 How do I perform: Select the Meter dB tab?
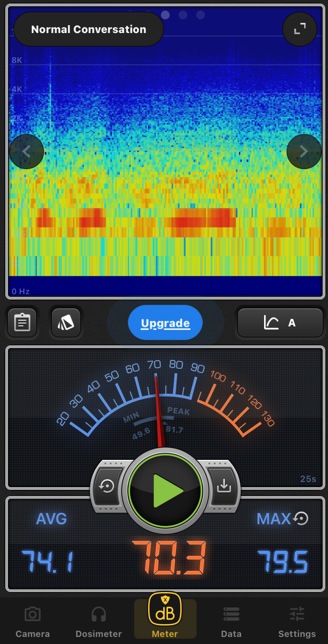point(165,617)
